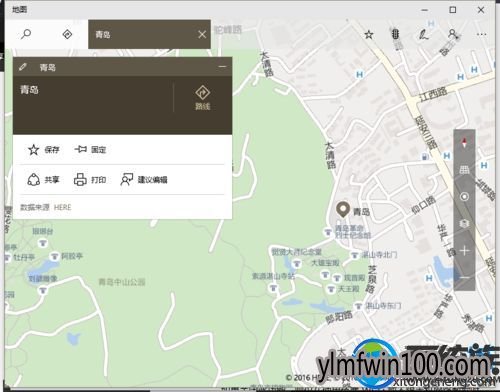Click the 大雄宝殿 map label
The height and width of the screenshot is (392, 500).
tap(325, 263)
